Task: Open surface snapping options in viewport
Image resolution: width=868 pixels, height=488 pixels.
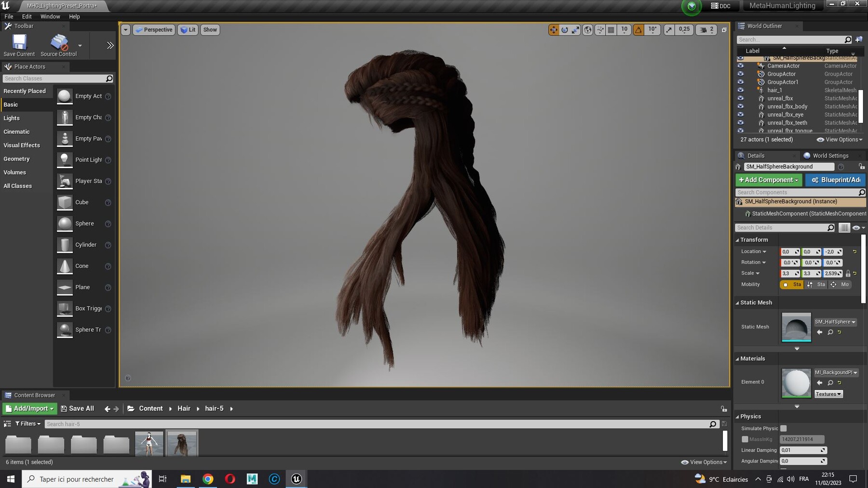Action: 600,30
